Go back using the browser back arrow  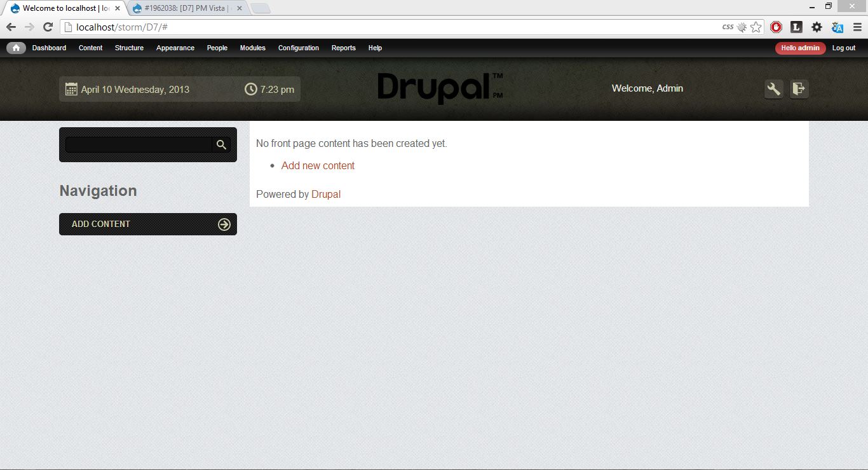pyautogui.click(x=11, y=27)
